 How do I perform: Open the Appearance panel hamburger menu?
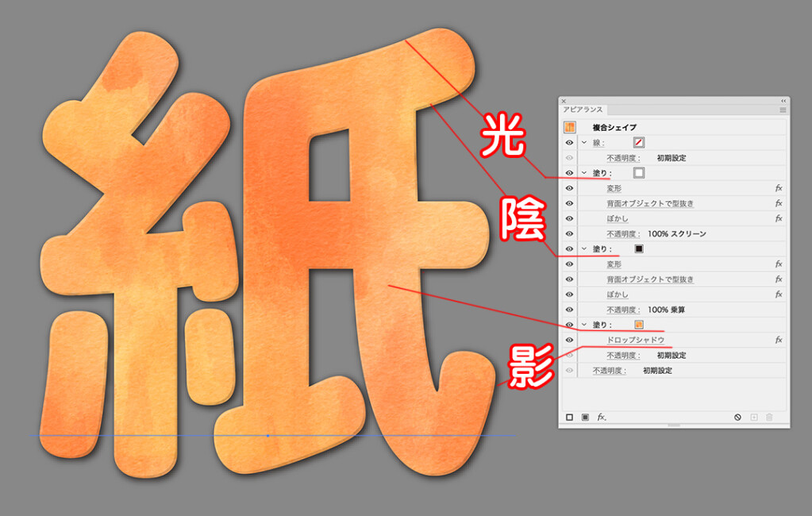(x=783, y=110)
